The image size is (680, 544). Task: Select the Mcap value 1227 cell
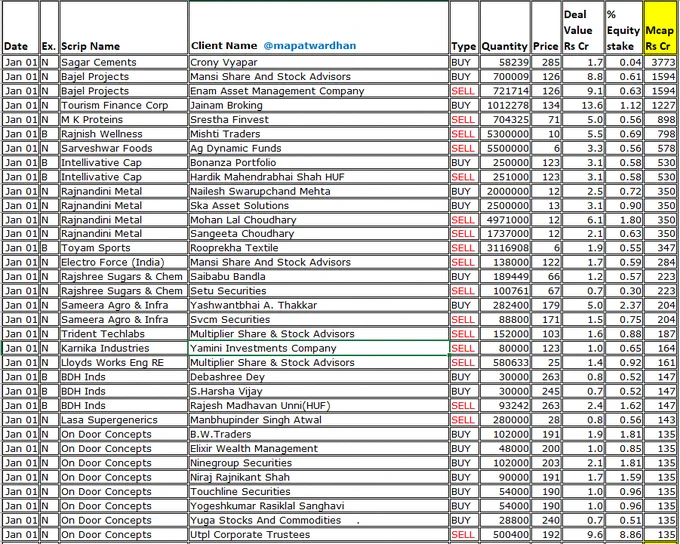click(661, 105)
